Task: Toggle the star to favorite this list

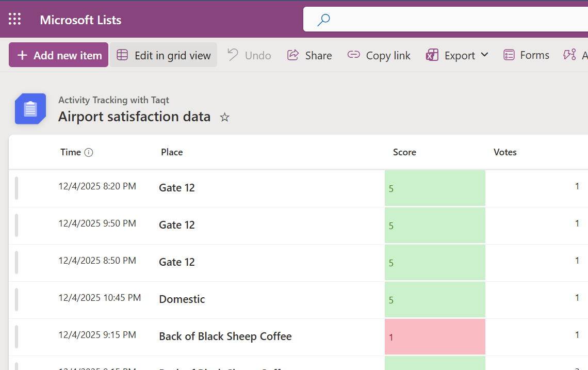Action: [x=224, y=118]
